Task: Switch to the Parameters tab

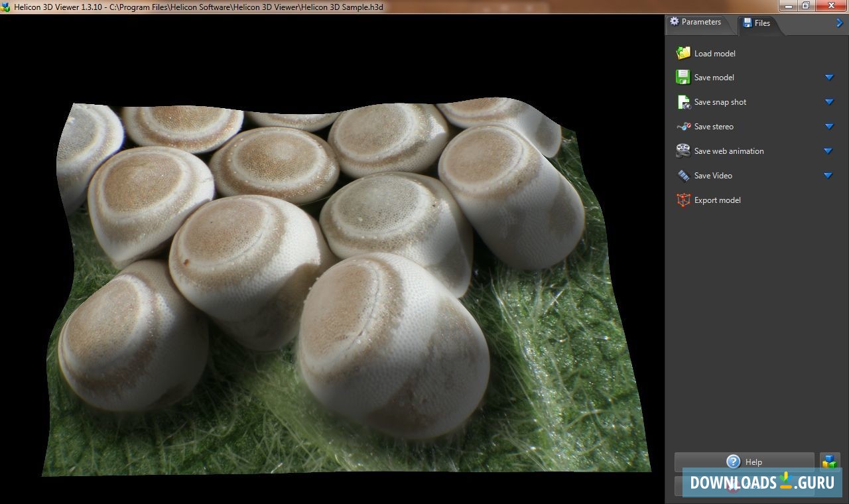Action: (695, 22)
